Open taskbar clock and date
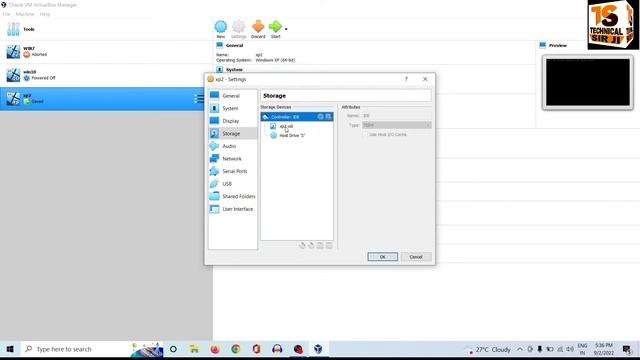The height and width of the screenshot is (360, 640). (x=604, y=349)
